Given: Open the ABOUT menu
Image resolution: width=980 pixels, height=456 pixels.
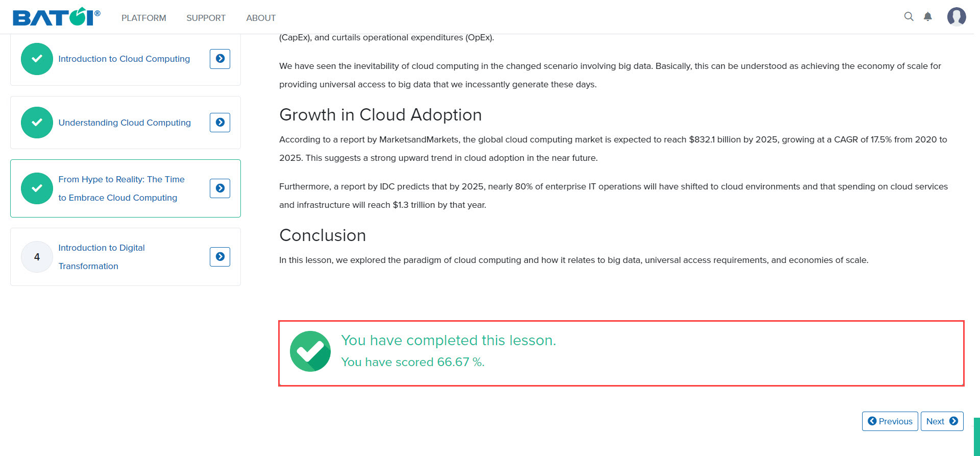Looking at the screenshot, I should click(261, 18).
